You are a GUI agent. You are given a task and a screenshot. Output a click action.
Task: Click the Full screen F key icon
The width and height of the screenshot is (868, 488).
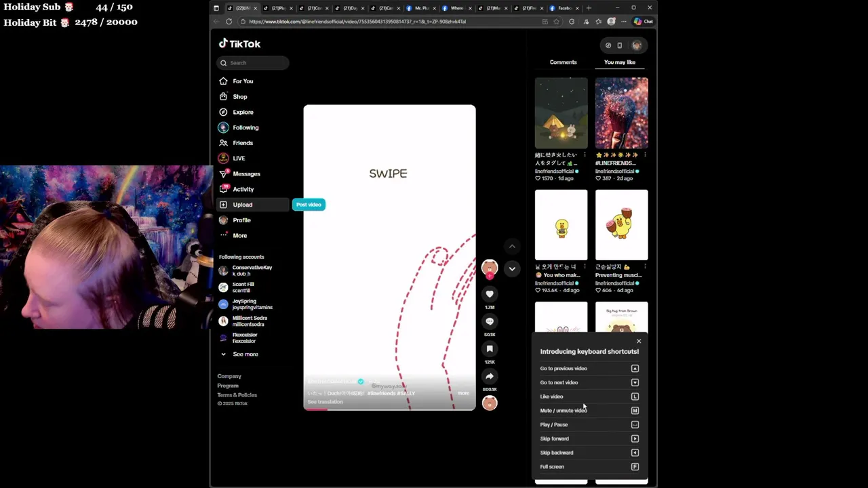pyautogui.click(x=635, y=466)
